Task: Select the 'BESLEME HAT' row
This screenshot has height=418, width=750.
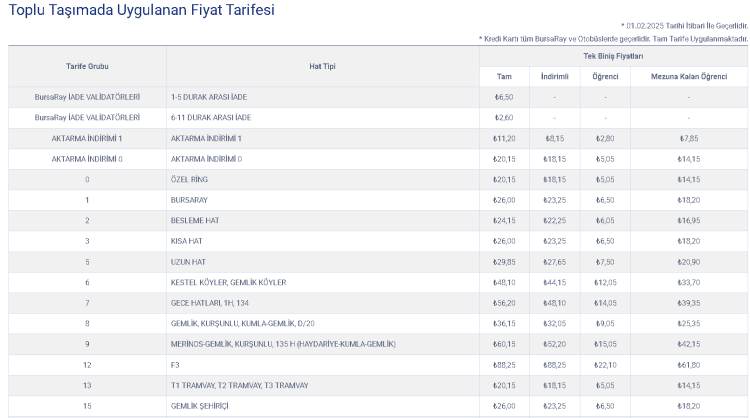Action: coord(194,220)
